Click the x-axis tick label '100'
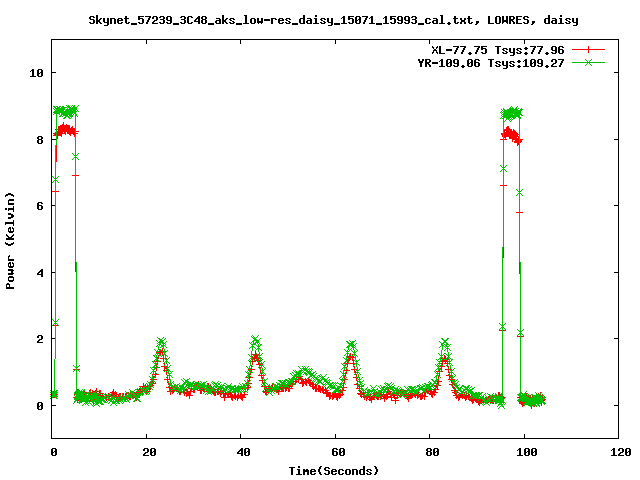 (527, 452)
